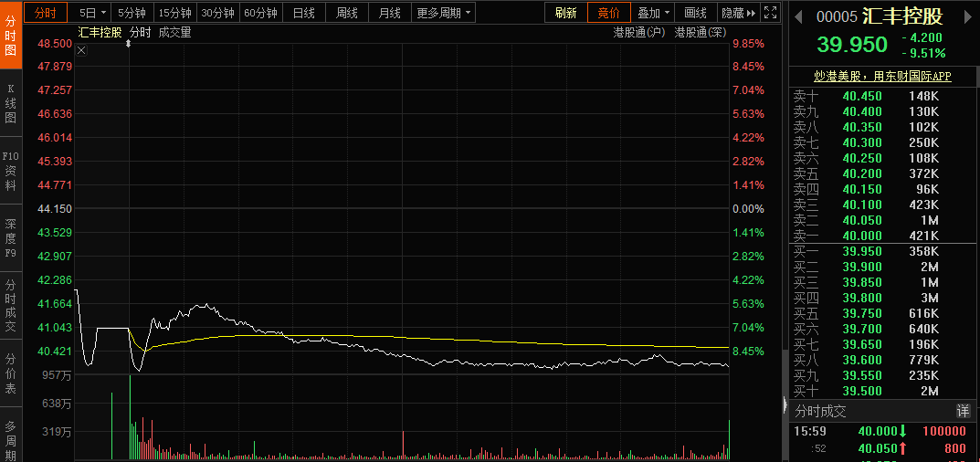Click the 957万 volume axis label

[55, 375]
